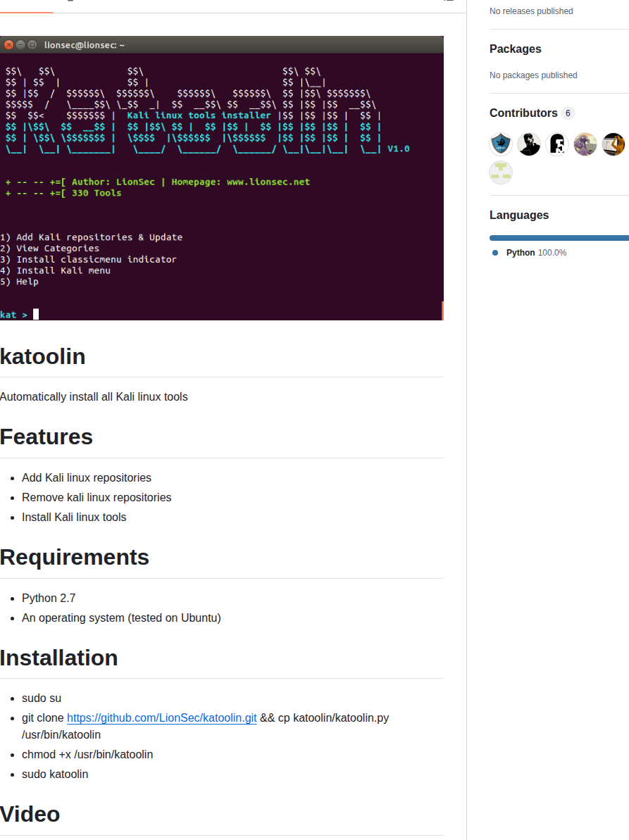Open the blue shield contributor avatar
The width and height of the screenshot is (629, 840).
pos(501,144)
